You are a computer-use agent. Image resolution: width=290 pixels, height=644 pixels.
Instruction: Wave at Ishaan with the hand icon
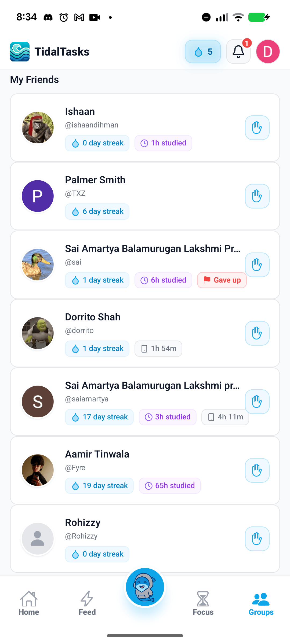coord(257,128)
